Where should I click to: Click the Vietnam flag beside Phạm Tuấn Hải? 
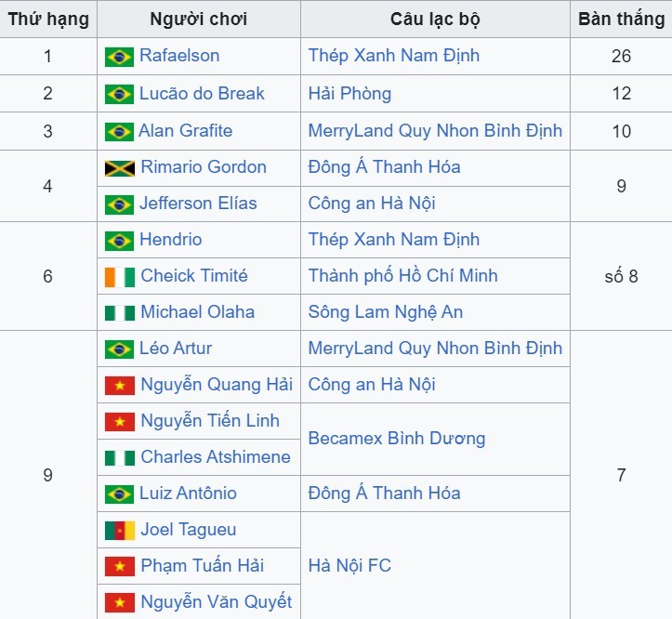click(x=119, y=567)
